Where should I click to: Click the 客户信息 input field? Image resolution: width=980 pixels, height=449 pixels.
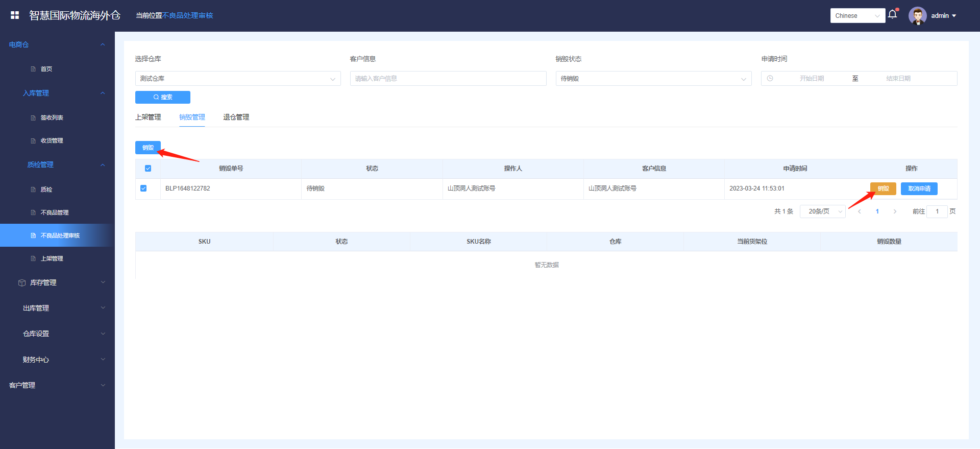click(x=448, y=79)
